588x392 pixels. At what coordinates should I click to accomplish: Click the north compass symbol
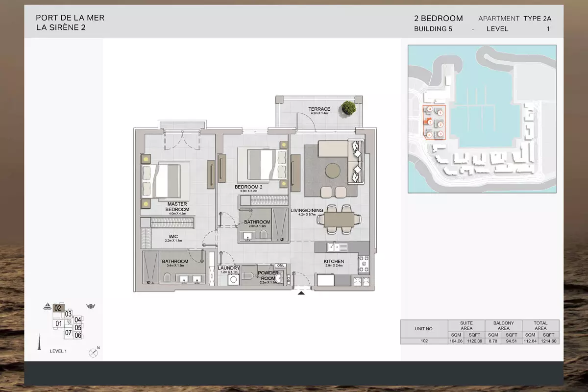pos(93,352)
